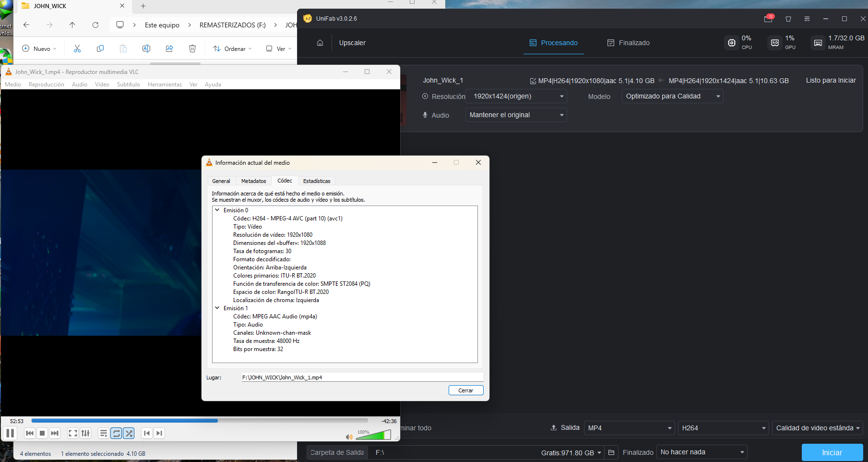868x462 pixels.
Task: Mute audio with VLC speaker icon
Action: tap(349, 437)
